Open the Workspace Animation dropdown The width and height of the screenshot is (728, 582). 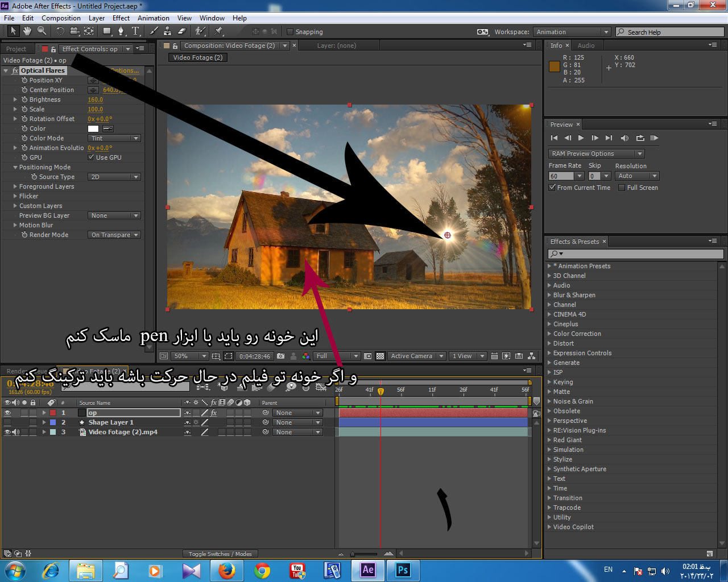(572, 32)
